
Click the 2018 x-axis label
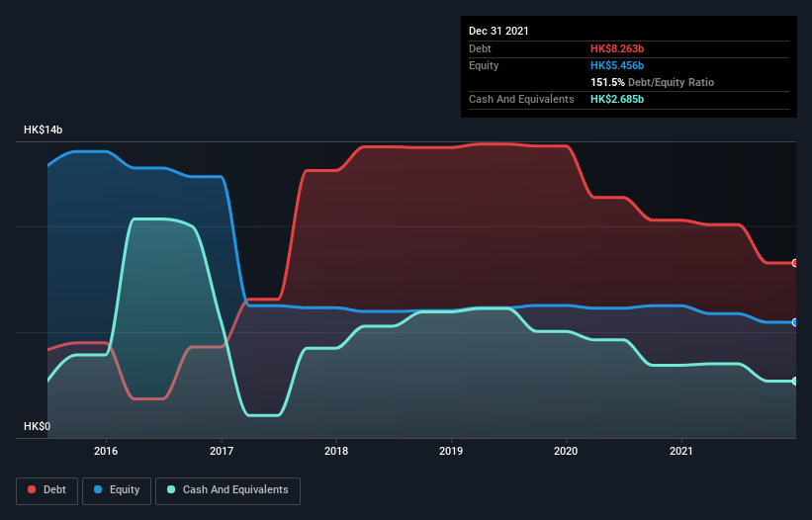tap(336, 451)
